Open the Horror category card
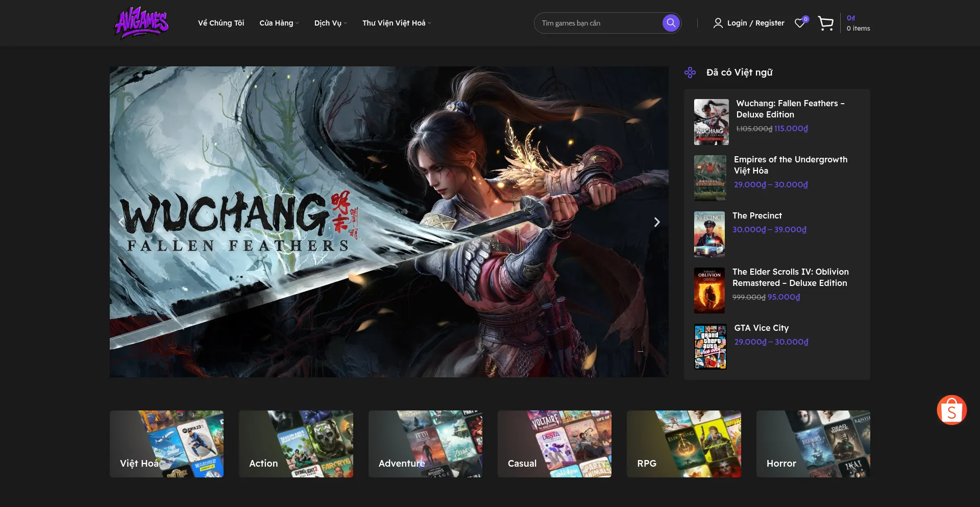Viewport: 980px width, 507px height. pyautogui.click(x=813, y=444)
